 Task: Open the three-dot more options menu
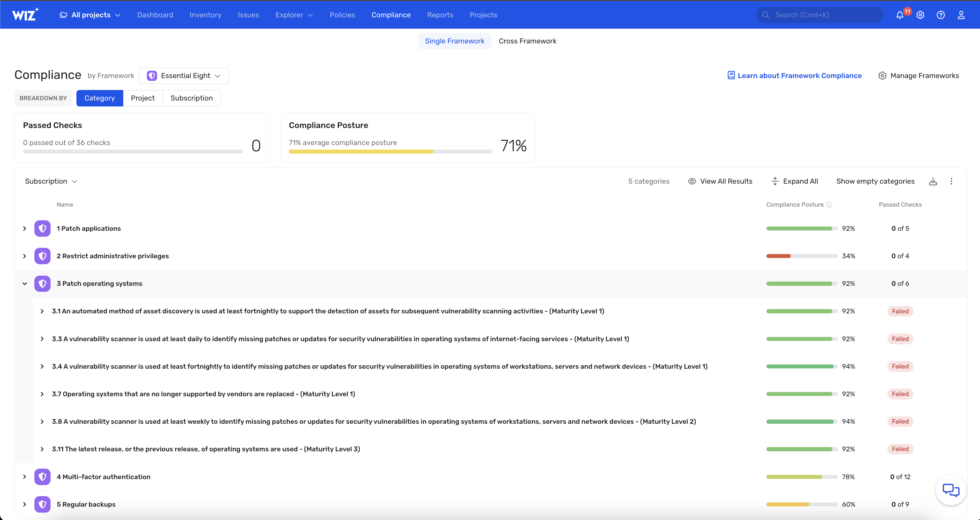[x=952, y=181]
